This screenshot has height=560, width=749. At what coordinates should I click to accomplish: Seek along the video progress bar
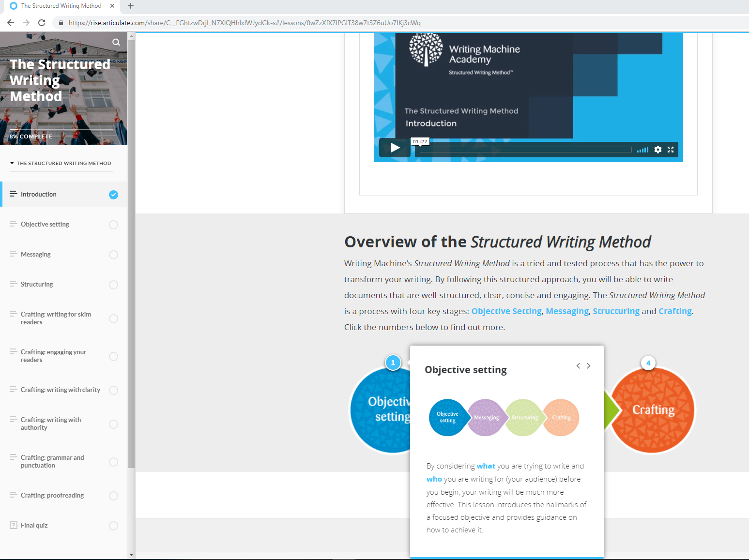pos(526,150)
